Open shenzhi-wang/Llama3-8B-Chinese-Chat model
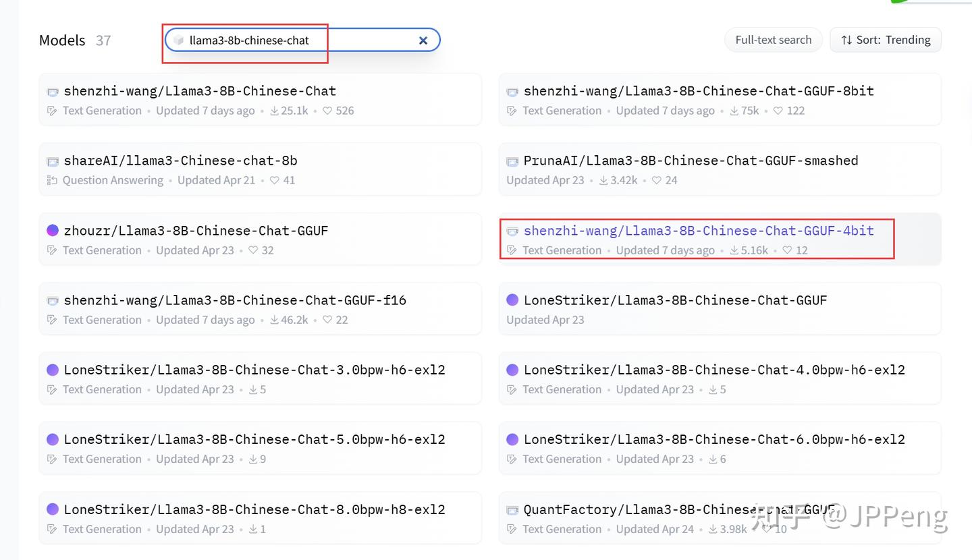The height and width of the screenshot is (560, 972). click(260, 99)
